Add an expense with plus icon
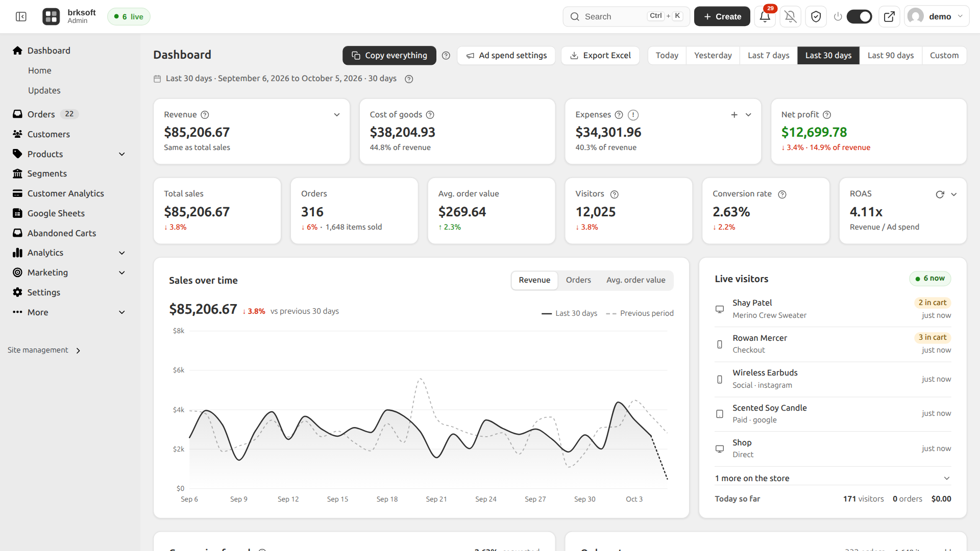The image size is (980, 551). click(x=734, y=115)
